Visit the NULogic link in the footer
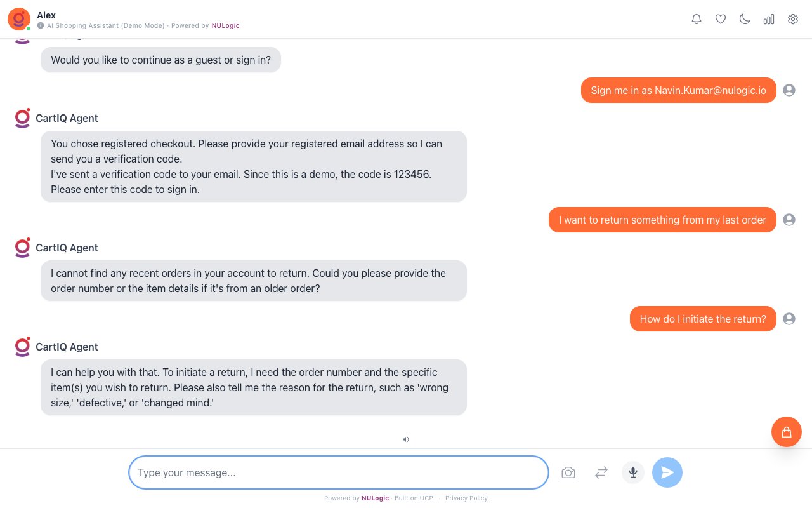 (x=375, y=498)
